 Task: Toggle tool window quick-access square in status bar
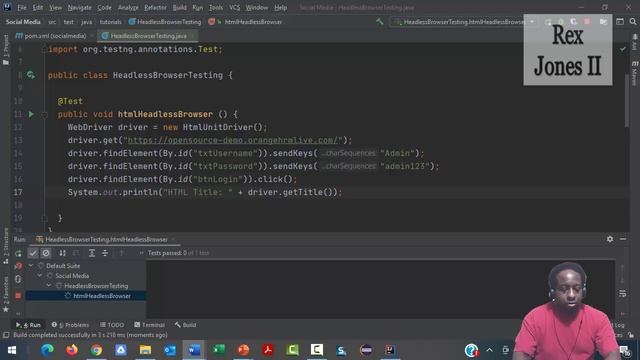(x=6, y=335)
